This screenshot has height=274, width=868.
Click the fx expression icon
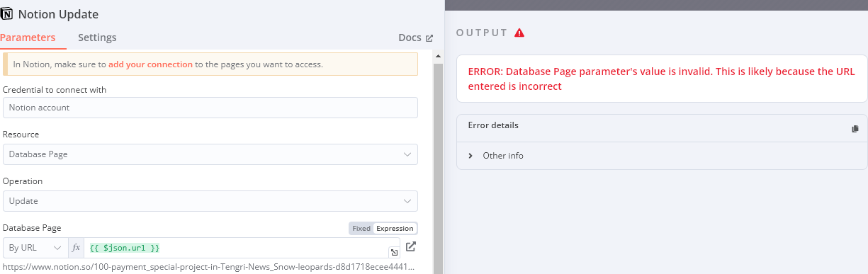(x=77, y=248)
